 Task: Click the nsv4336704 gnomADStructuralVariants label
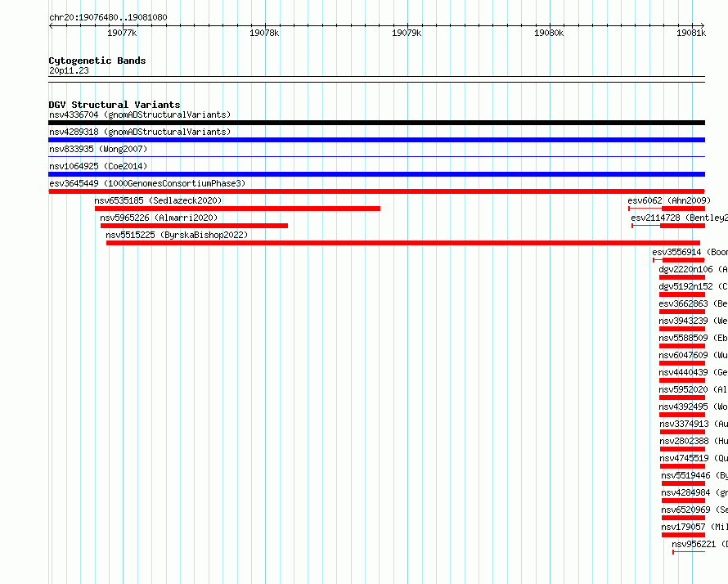pos(140,115)
